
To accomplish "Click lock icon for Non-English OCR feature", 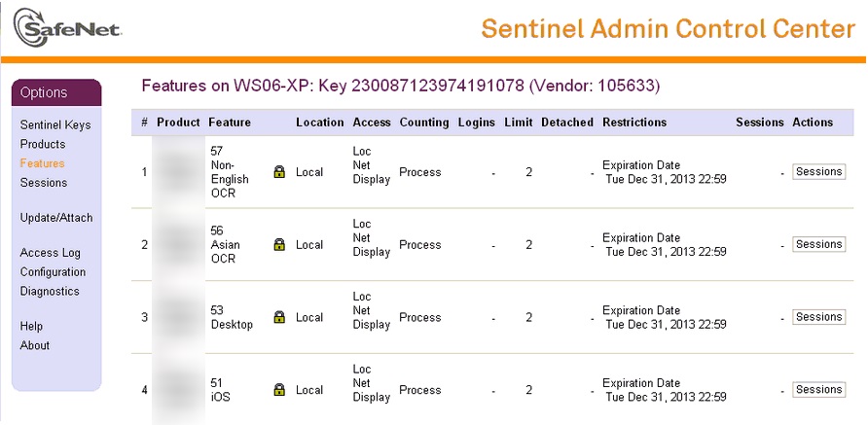I will click(279, 172).
